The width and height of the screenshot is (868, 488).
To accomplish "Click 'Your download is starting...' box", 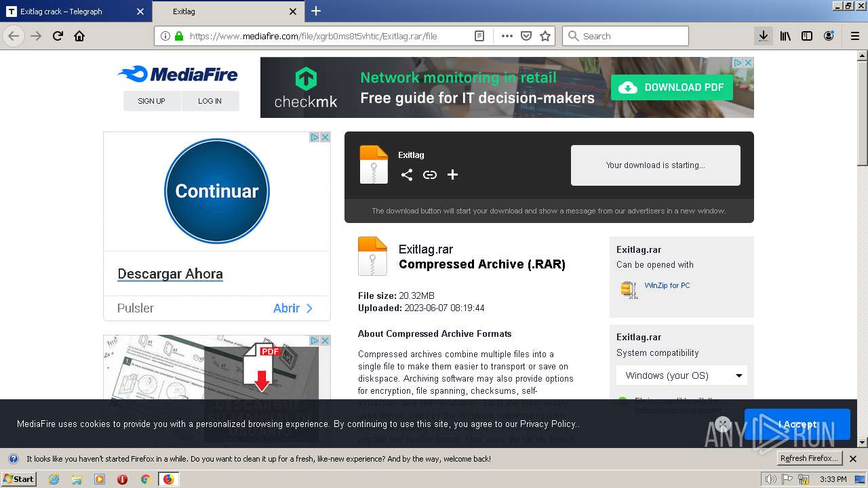I will [656, 165].
